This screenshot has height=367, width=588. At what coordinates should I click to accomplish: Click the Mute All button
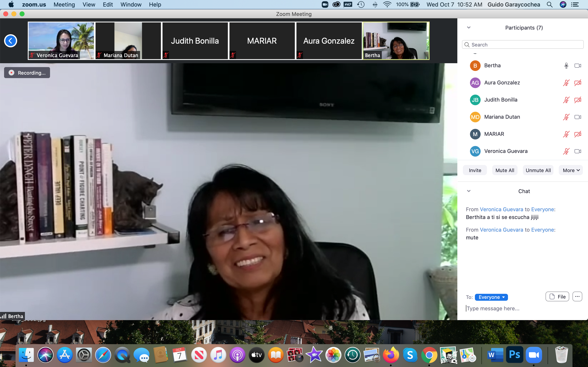pyautogui.click(x=505, y=170)
